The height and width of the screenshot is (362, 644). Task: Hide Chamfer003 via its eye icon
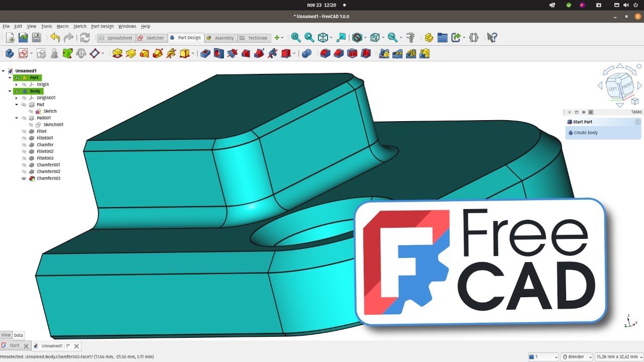[24, 178]
